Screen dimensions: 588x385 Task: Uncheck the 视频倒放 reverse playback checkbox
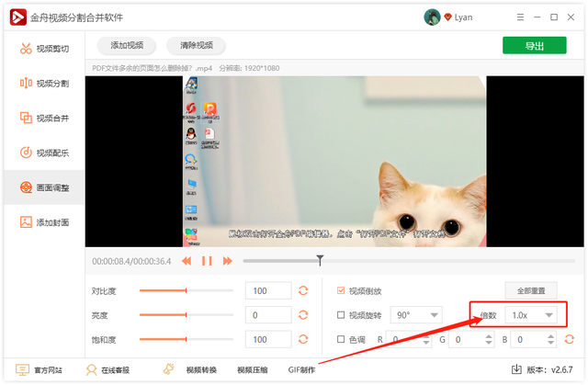click(x=341, y=290)
